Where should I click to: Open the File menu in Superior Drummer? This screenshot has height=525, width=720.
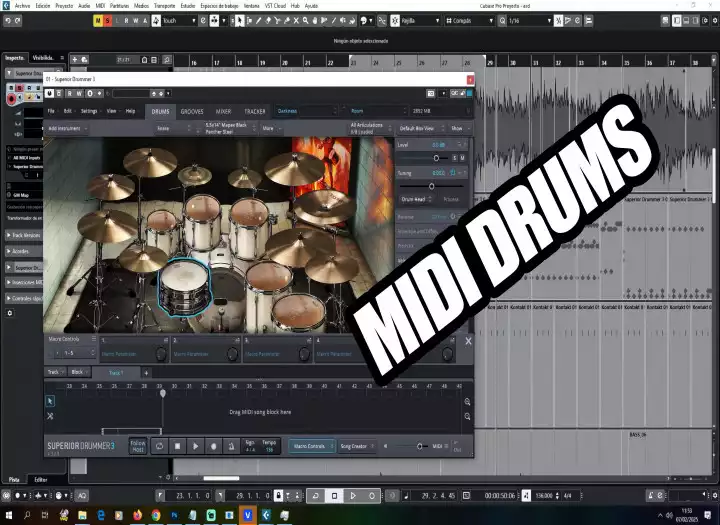point(51,111)
